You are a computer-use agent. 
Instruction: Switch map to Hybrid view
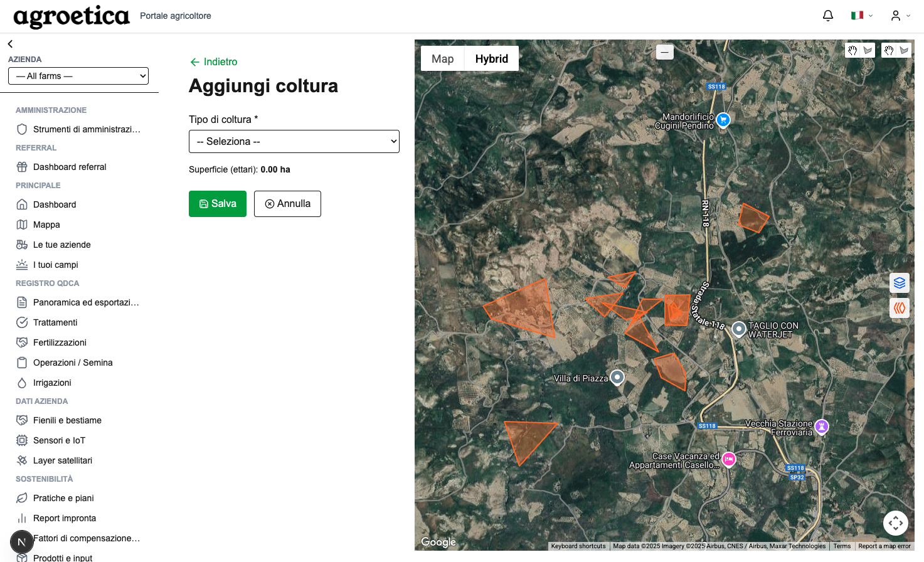click(x=491, y=59)
